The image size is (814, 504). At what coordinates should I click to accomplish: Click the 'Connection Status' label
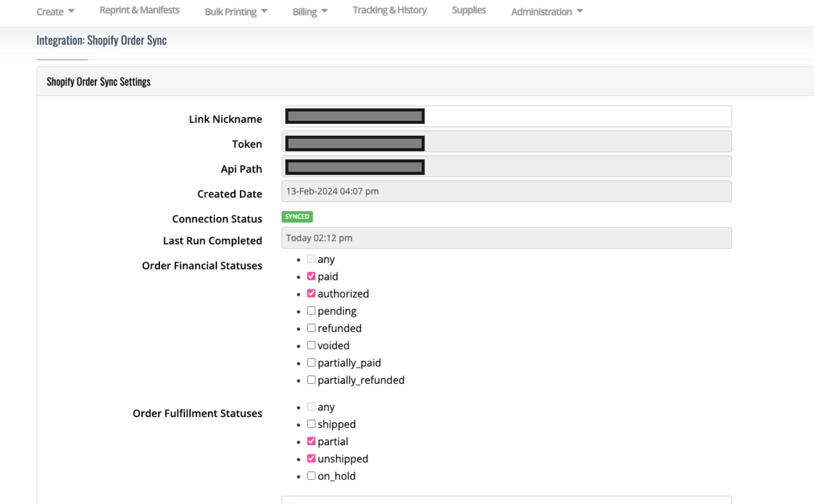[217, 219]
